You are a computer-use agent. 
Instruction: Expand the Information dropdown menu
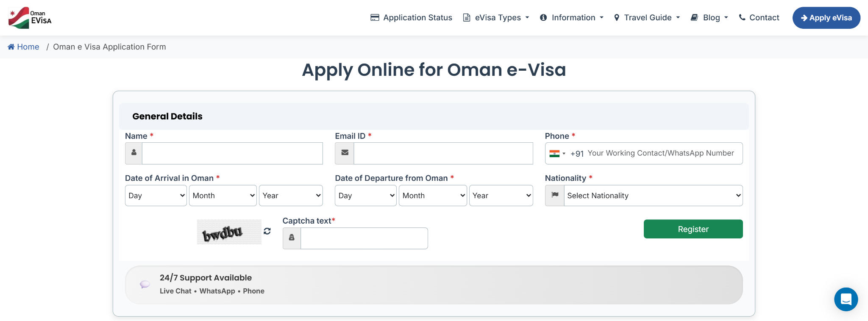[x=571, y=18]
